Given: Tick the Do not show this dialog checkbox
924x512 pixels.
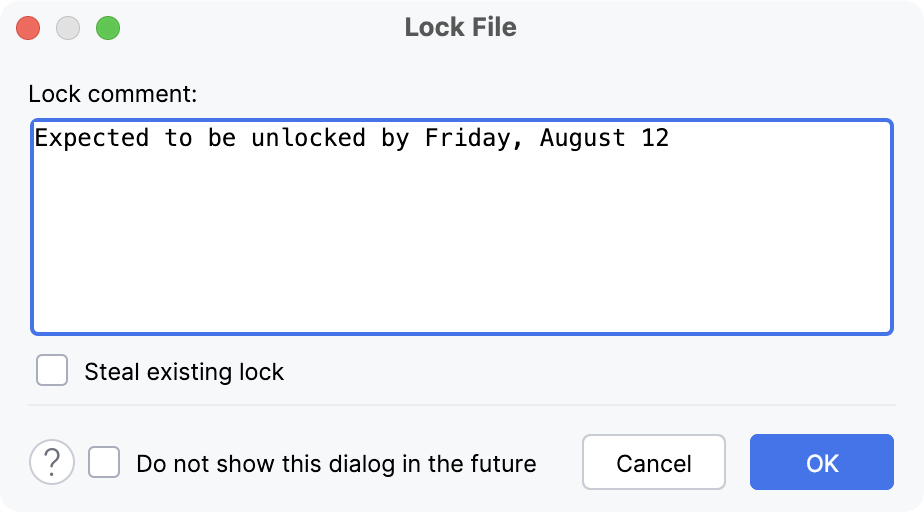Looking at the screenshot, I should [104, 463].
